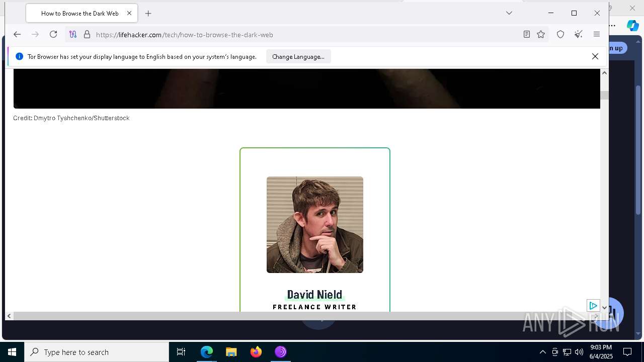Reload the current page
644x362 pixels.
click(53, 34)
